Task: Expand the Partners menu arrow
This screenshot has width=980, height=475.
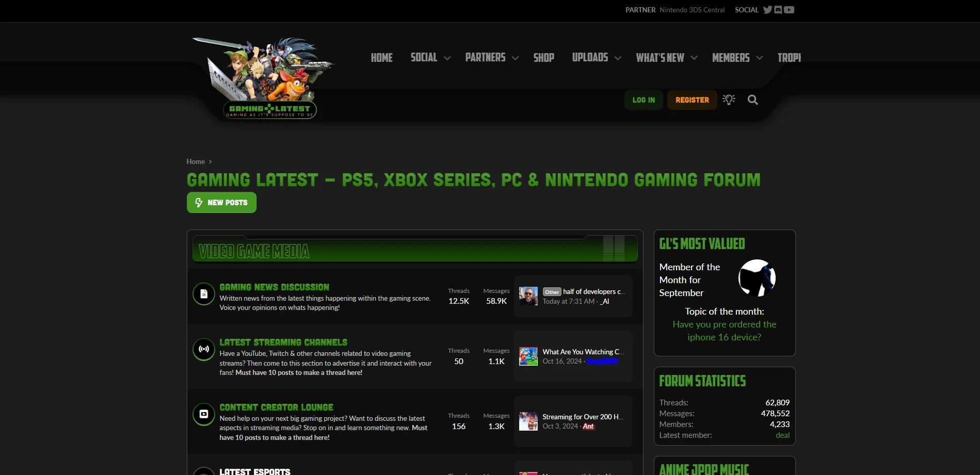Action: click(515, 58)
